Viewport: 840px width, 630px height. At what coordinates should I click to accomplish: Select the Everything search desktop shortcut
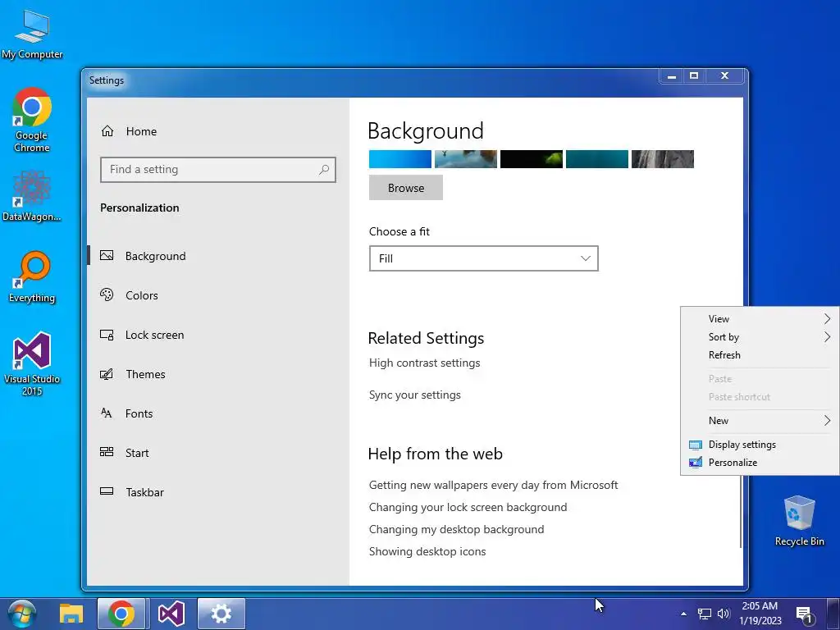tap(32, 277)
